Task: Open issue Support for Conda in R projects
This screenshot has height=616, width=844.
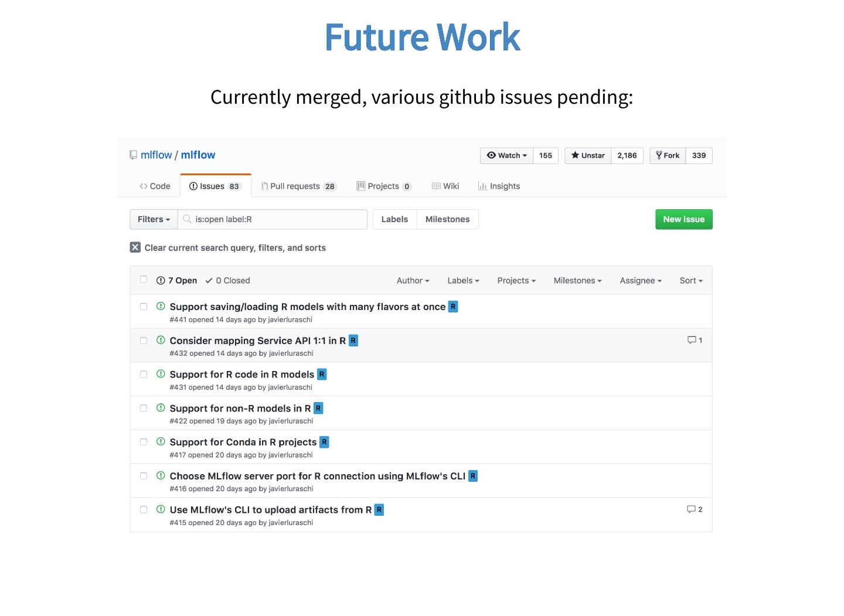Action: point(243,442)
